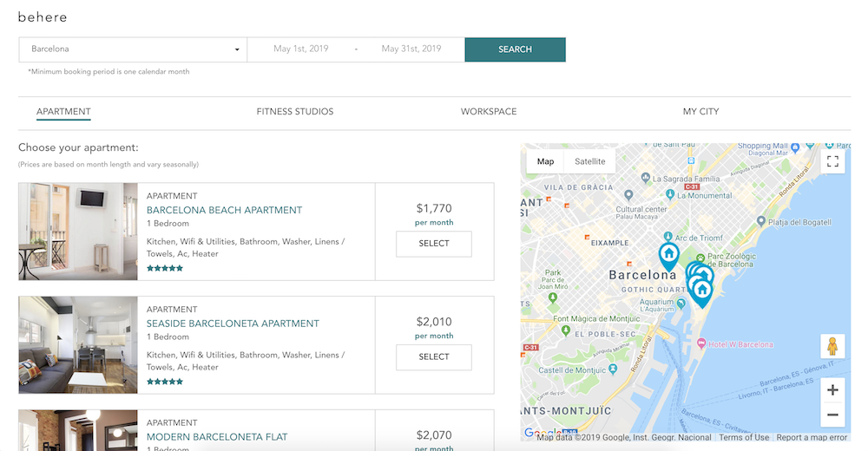Click the Parc Zoologic de Barcelona marker
This screenshot has height=451, width=868.
click(700, 258)
